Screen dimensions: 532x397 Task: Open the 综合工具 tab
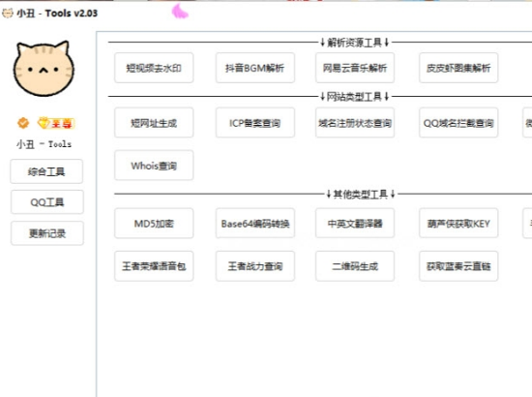46,171
